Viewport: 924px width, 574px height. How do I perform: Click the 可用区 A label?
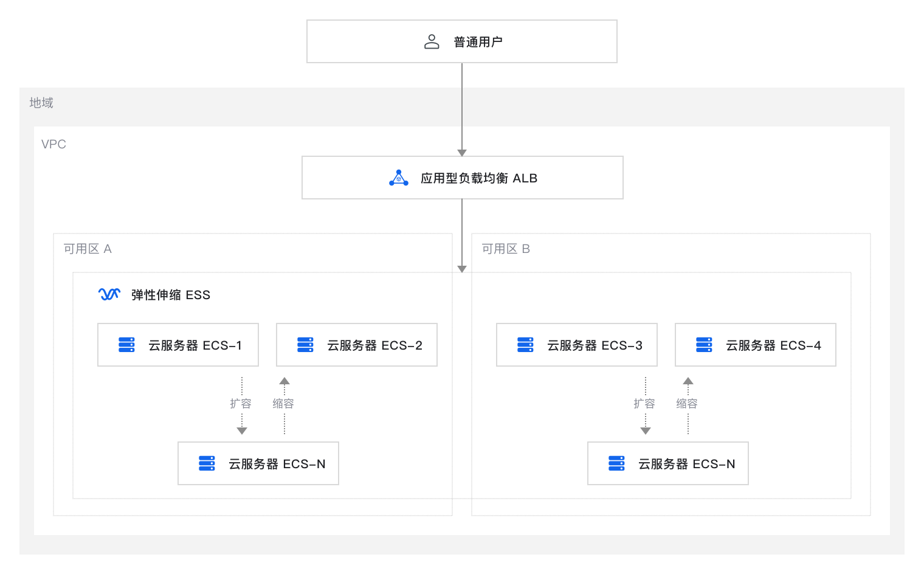coord(88,249)
